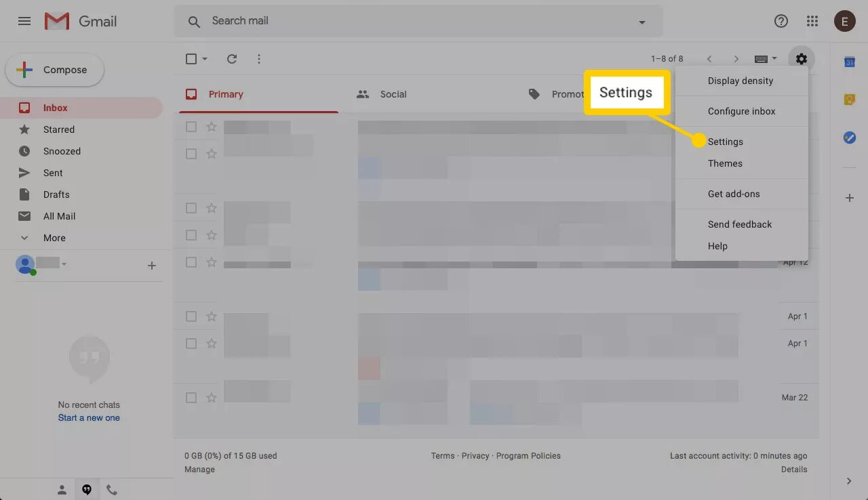Click the settings gear icon
868x500 pixels.
[x=802, y=59]
